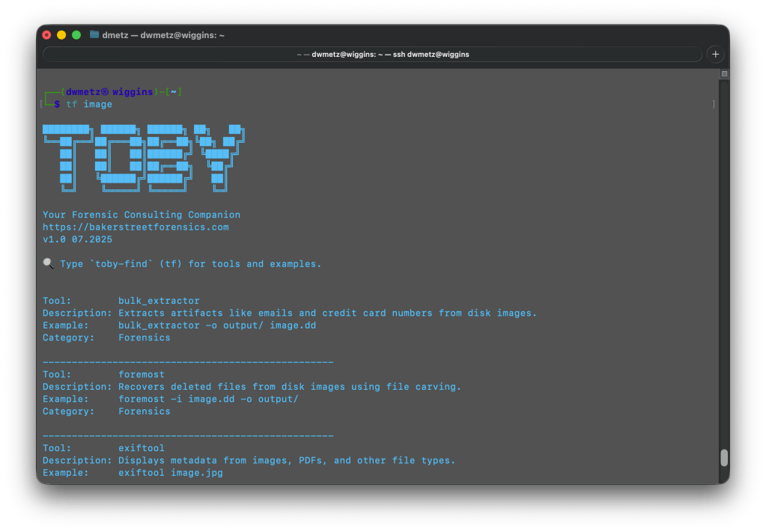Click the folder icon in the title bar

point(94,34)
